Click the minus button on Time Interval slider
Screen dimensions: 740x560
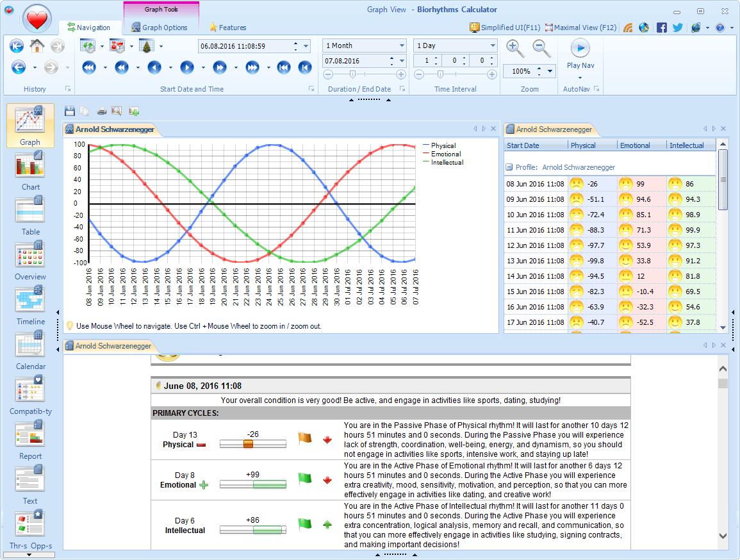point(418,74)
